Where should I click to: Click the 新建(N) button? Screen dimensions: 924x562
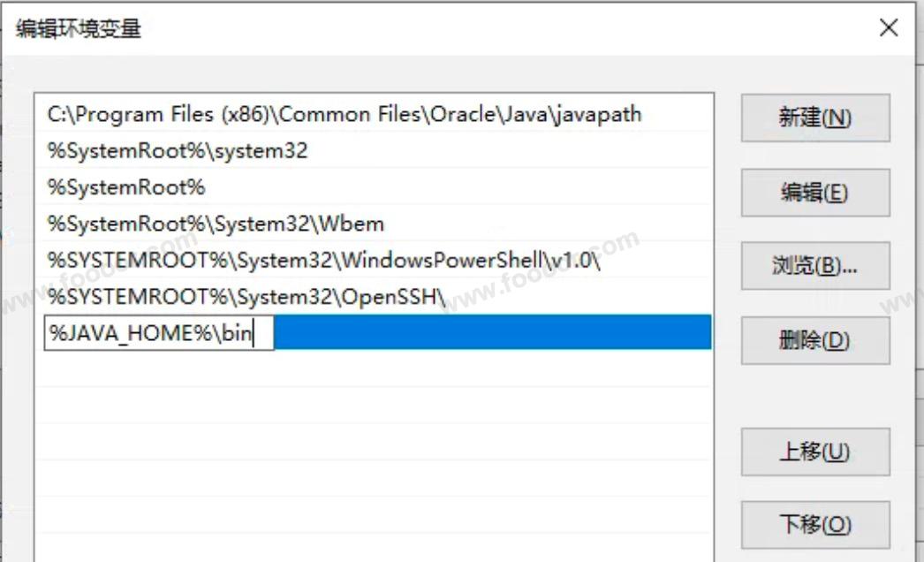[x=814, y=118]
